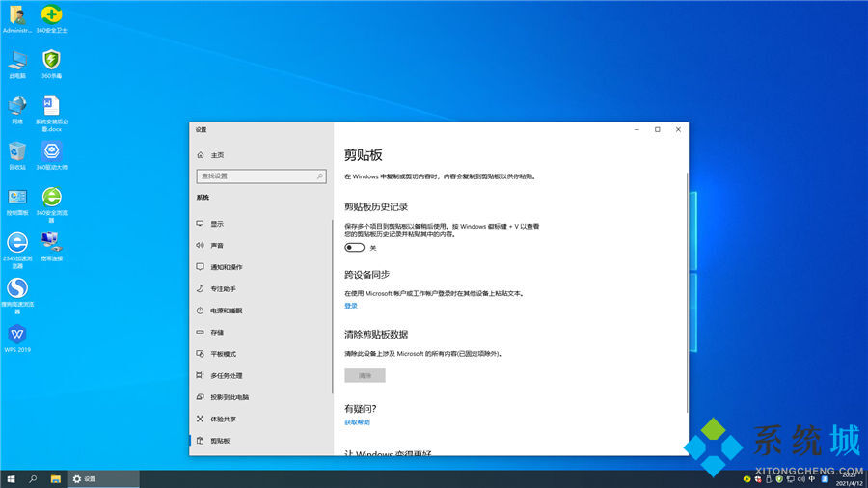The height and width of the screenshot is (488, 868).
Task: Open the 网络 desktop icon
Action: 17,110
